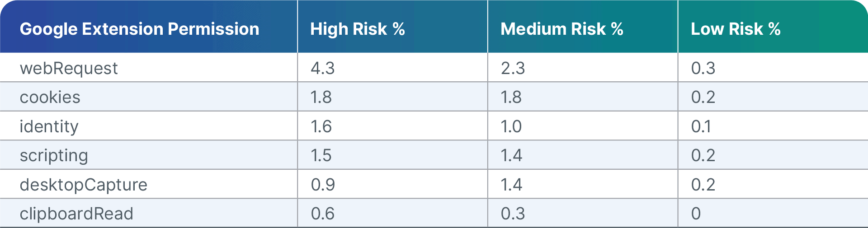Click clipboardRead's High Risk value 0.6

(322, 214)
